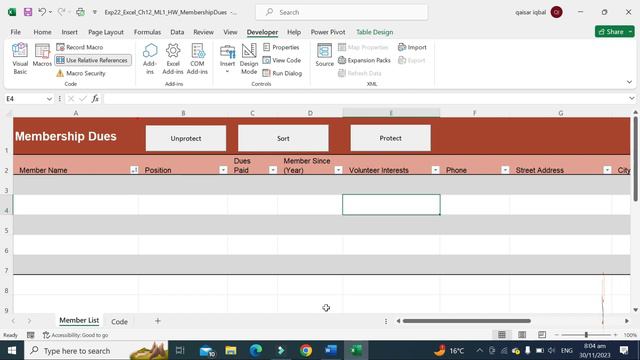
Task: Collapse the ribbon
Action: coord(629,82)
